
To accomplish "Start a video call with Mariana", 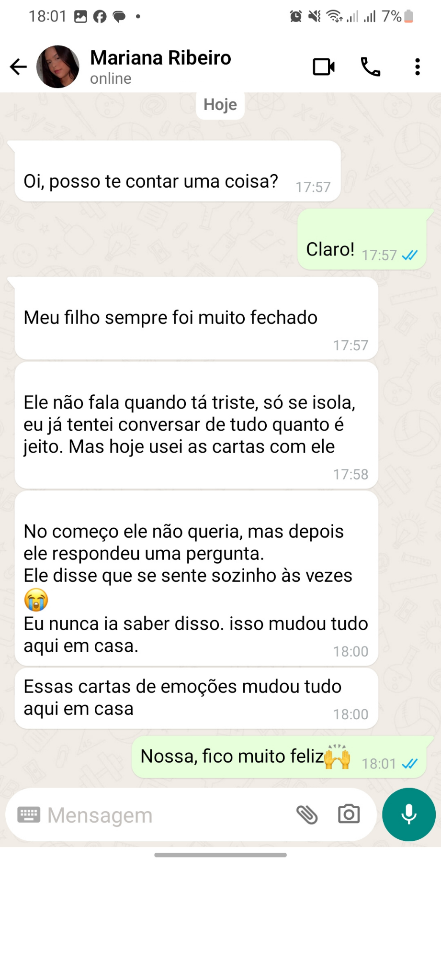I will [324, 67].
